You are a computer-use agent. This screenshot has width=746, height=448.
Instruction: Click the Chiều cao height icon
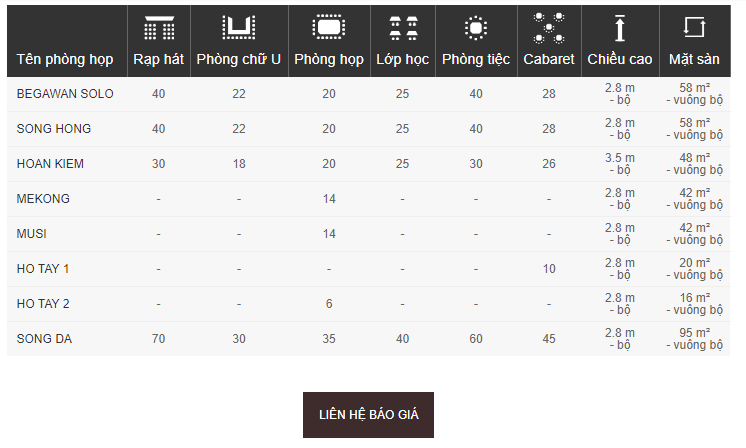(619, 28)
